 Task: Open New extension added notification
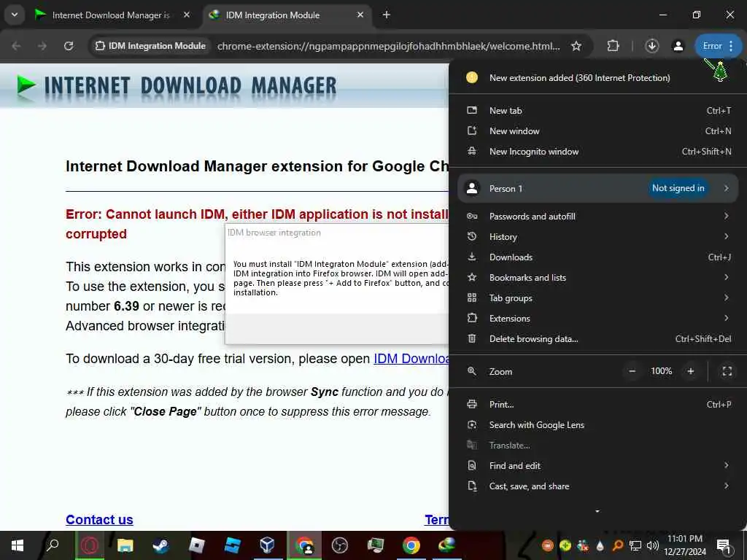(598, 77)
